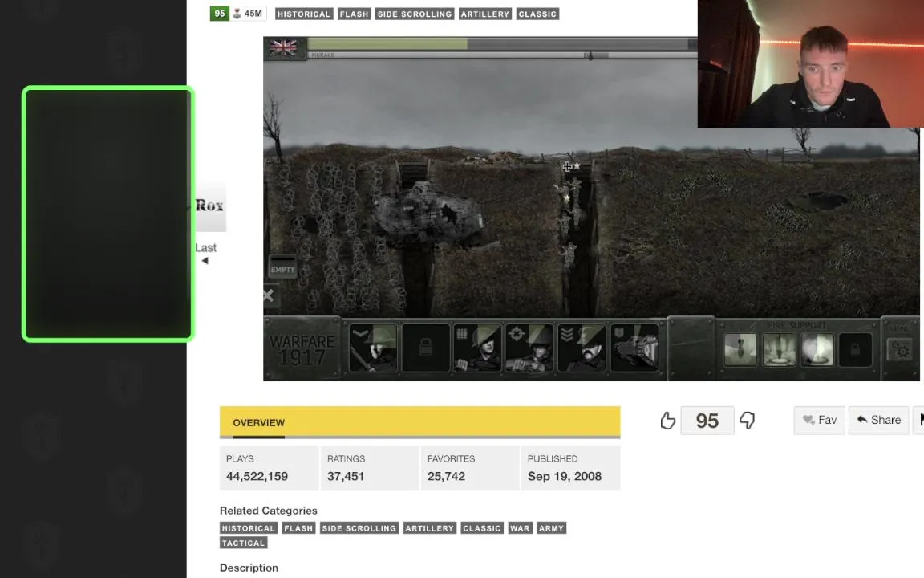The height and width of the screenshot is (578, 924).
Task: Click the British flag emblem
Action: (x=283, y=47)
